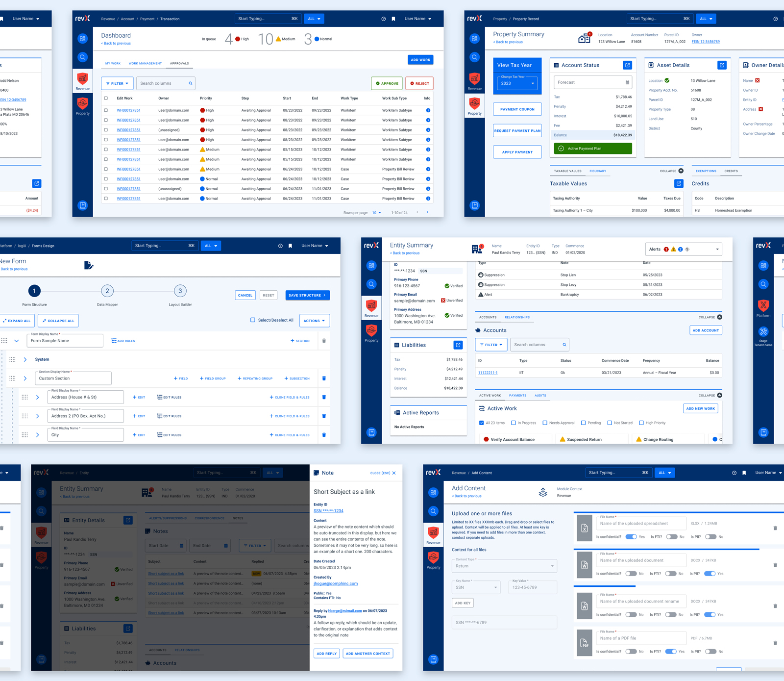Check the Dashboard table select-all checkbox
Screen dimensions: 784x681
(x=106, y=98)
